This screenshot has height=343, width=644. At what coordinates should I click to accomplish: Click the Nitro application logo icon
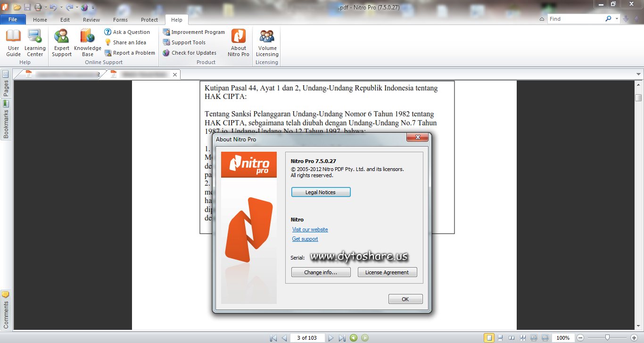coord(5,7)
